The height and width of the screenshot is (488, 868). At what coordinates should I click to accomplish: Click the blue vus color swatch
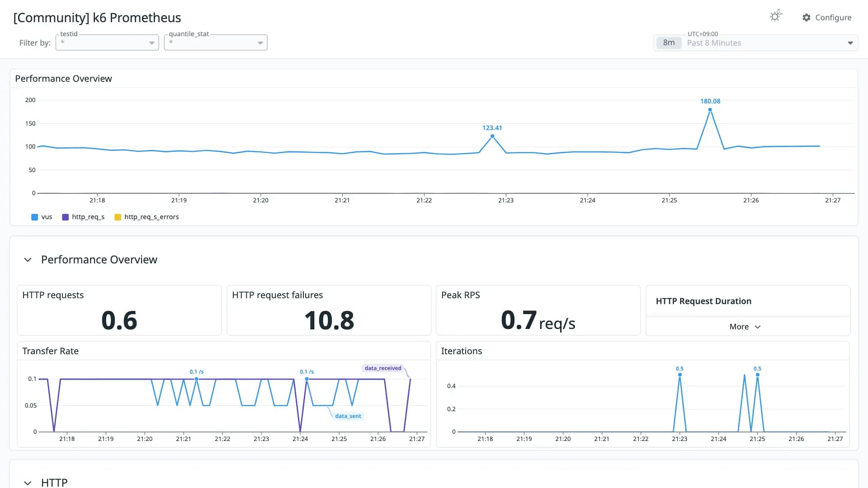[34, 217]
